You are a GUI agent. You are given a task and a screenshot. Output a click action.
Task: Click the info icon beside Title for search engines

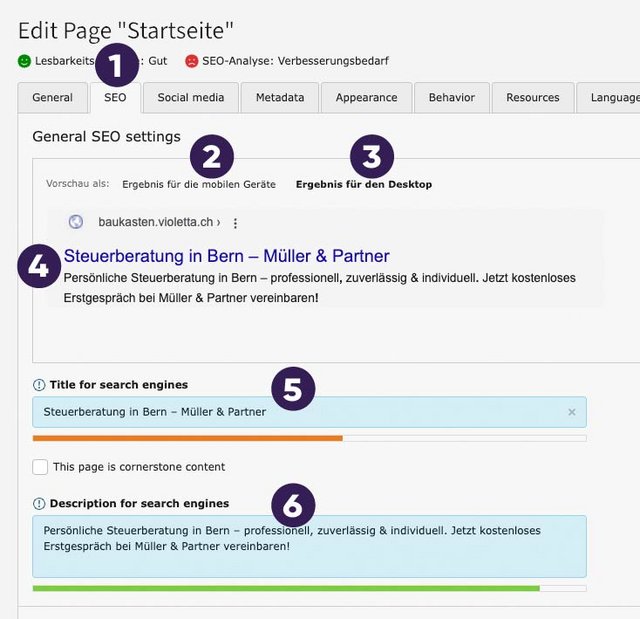[39, 385]
